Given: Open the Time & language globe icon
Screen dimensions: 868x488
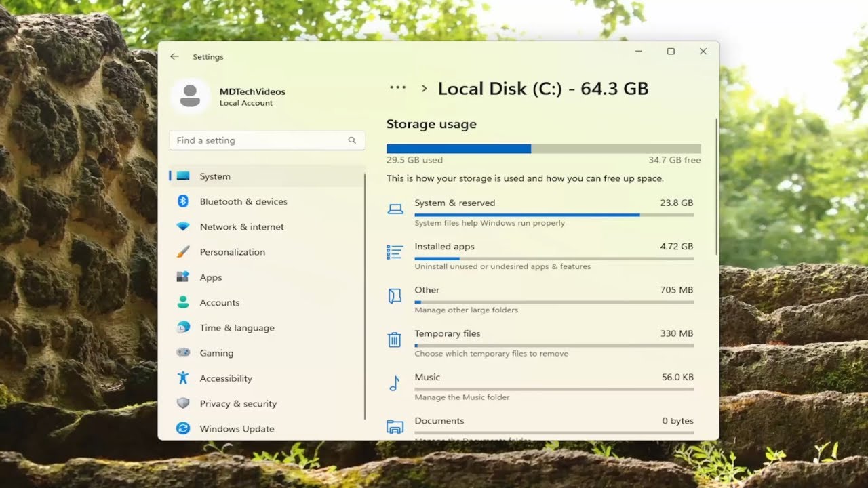Looking at the screenshot, I should point(183,328).
